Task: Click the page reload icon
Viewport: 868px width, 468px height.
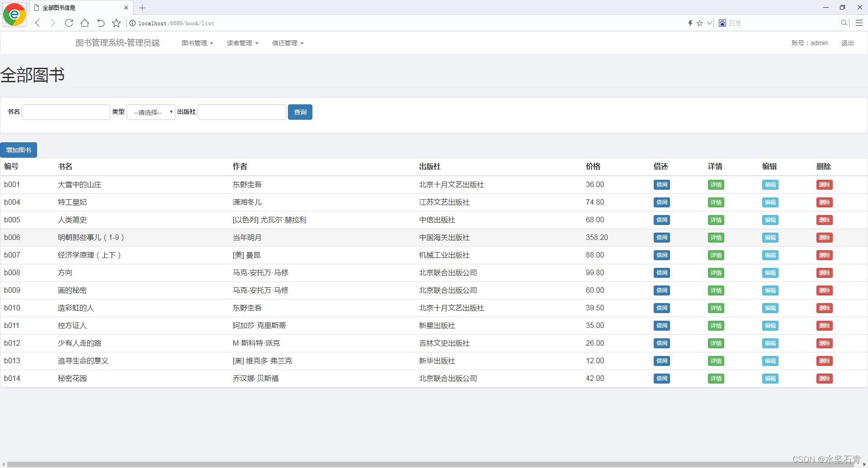Action: pos(69,23)
